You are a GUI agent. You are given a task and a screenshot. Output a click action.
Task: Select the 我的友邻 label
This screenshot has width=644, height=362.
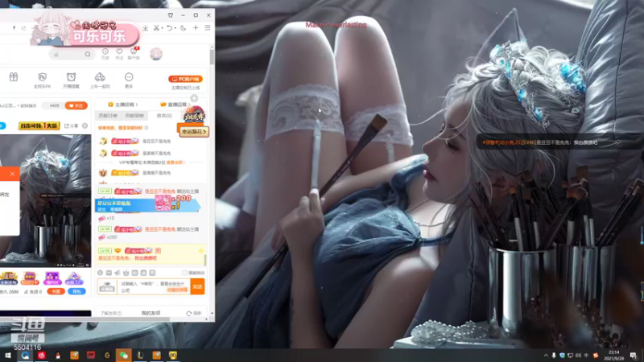click(x=151, y=313)
